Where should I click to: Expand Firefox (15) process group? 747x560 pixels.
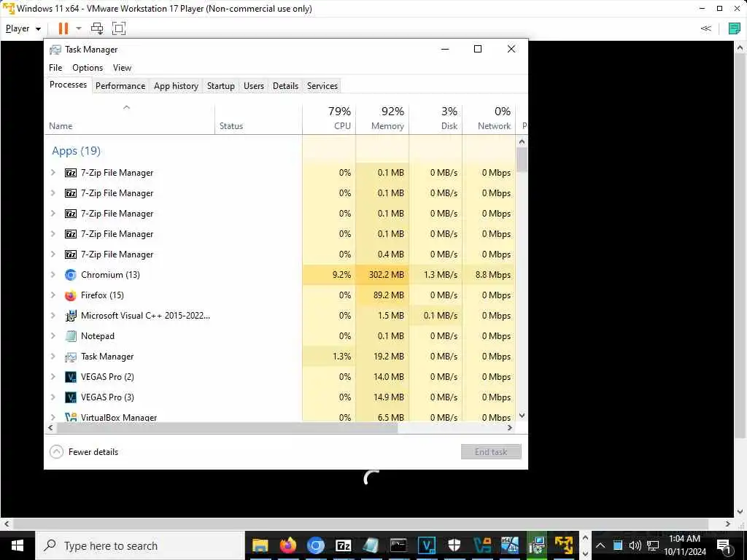click(x=53, y=295)
